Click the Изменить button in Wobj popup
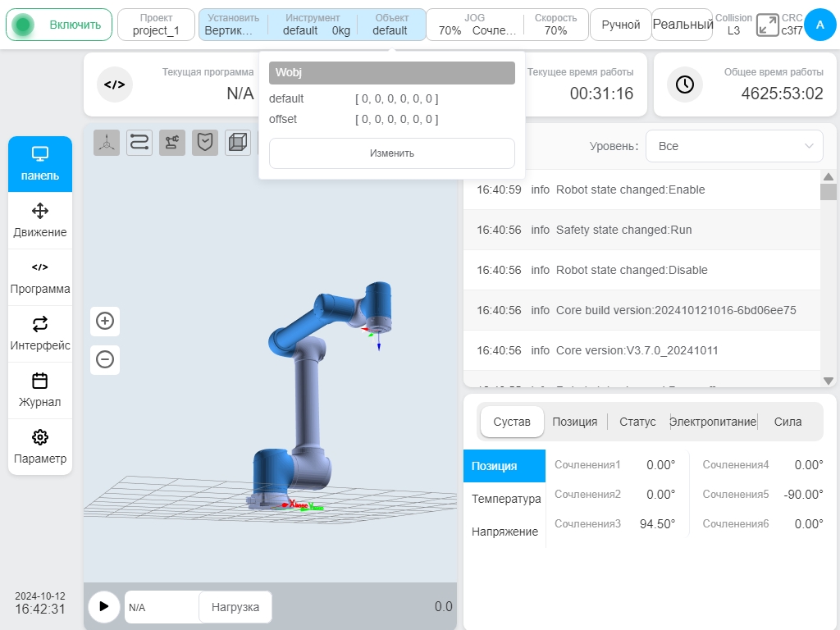840x630 pixels. click(x=391, y=153)
